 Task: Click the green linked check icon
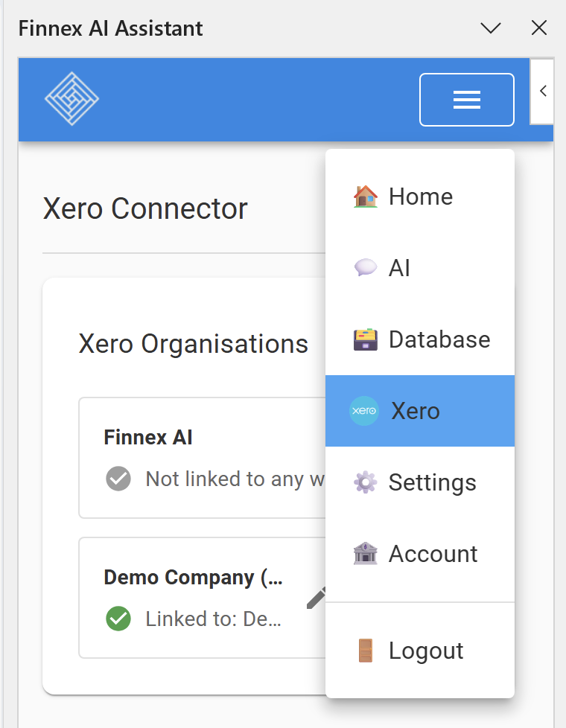click(x=118, y=619)
